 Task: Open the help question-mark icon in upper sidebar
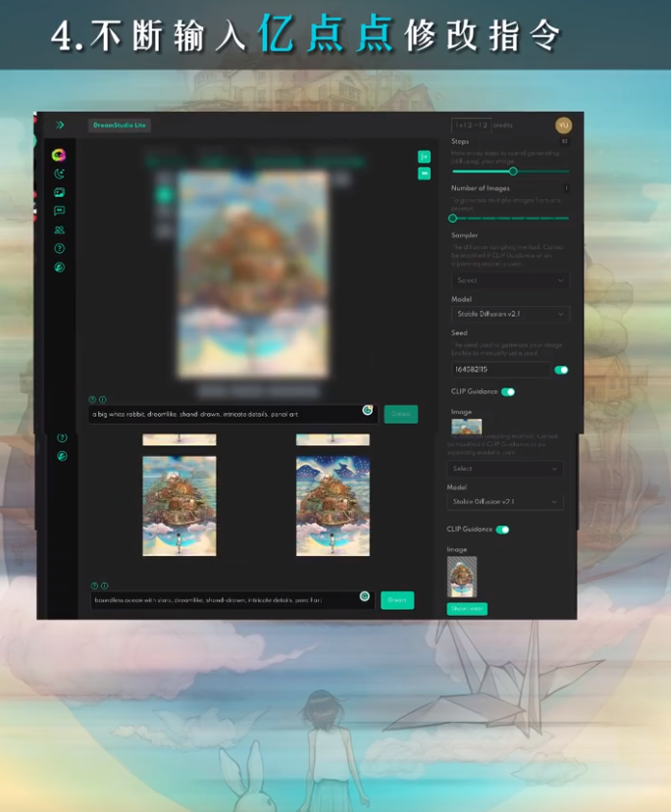coord(59,248)
